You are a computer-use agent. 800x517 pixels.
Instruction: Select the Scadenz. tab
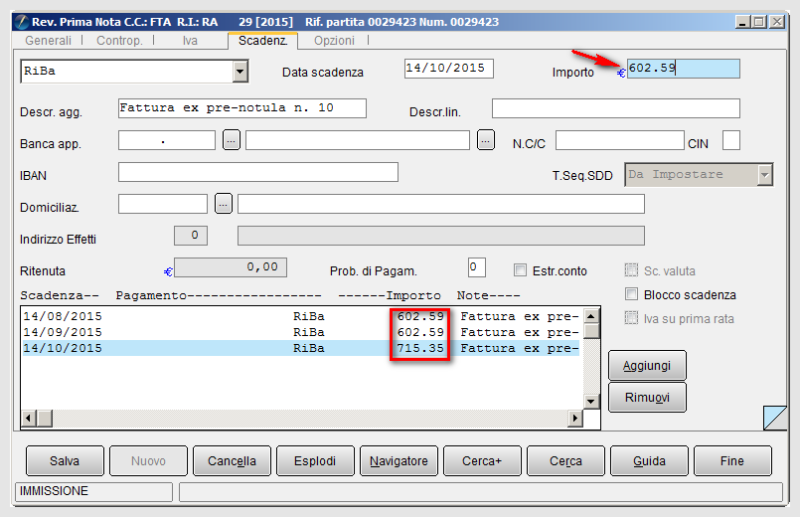pos(263,40)
